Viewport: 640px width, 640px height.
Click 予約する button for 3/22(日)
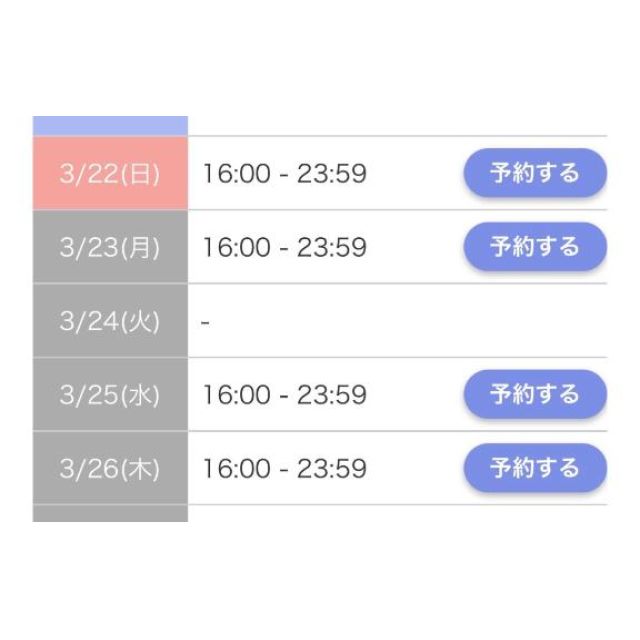coord(534,173)
